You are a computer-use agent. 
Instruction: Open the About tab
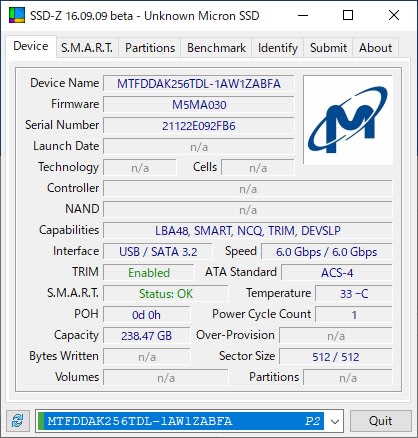(375, 48)
